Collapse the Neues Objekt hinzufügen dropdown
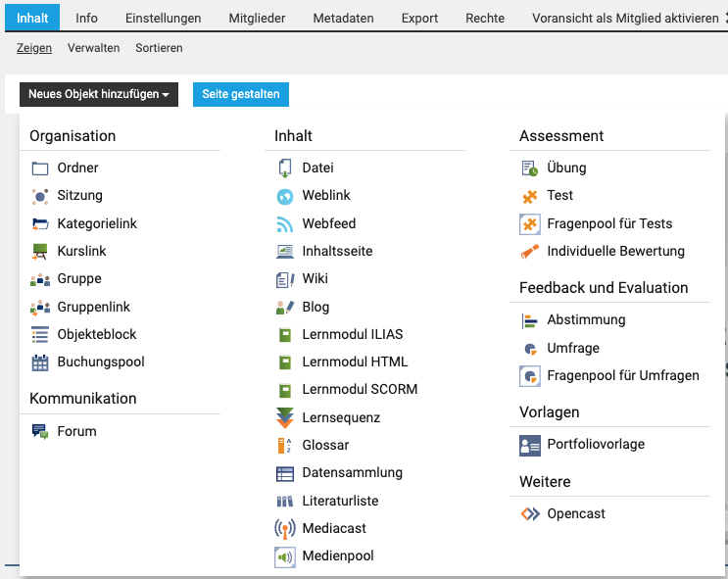 tap(98, 95)
